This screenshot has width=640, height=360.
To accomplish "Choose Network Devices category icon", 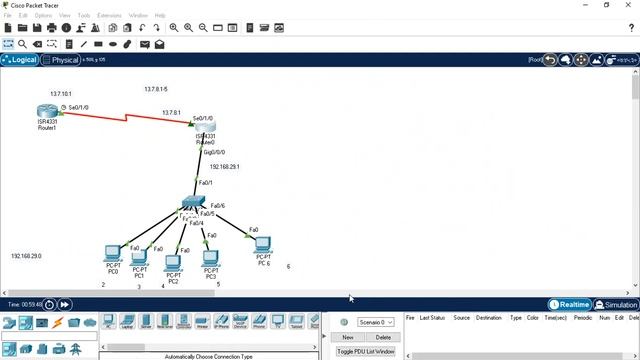I will [9, 322].
